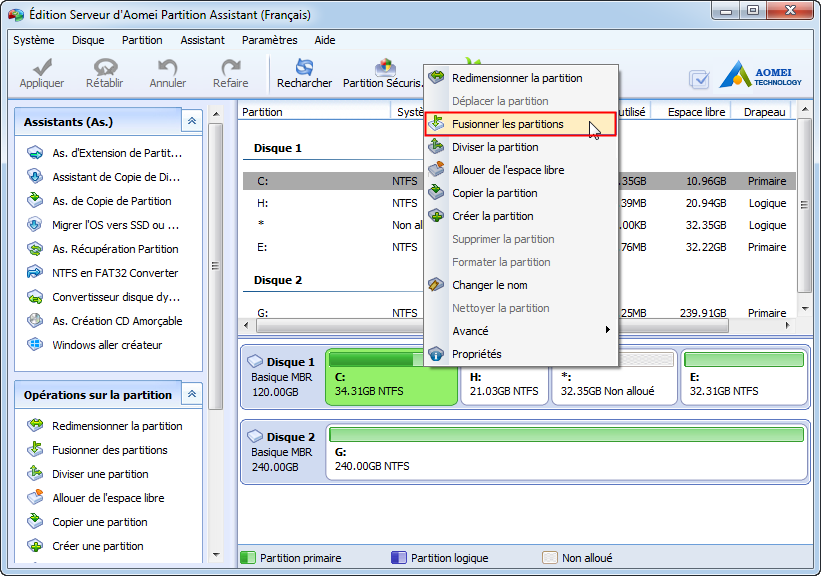Viewport: 821px width, 576px height.
Task: Click Propriétés info icon in context menu
Action: (436, 354)
